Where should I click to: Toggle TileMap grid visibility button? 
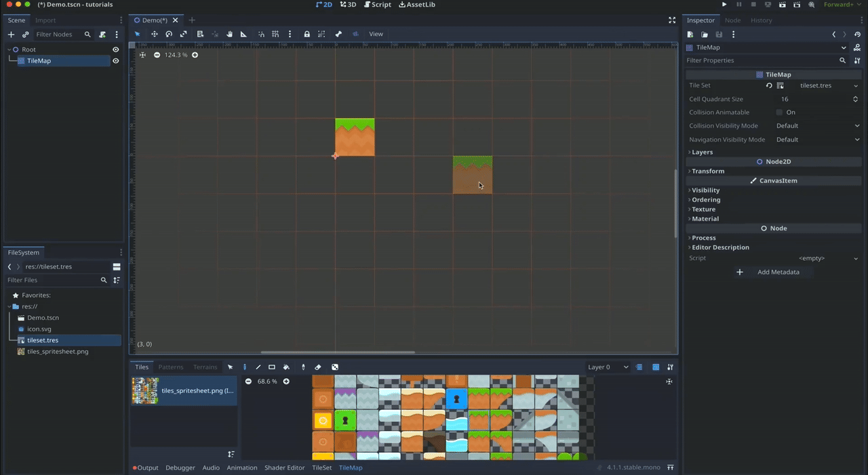point(656,367)
